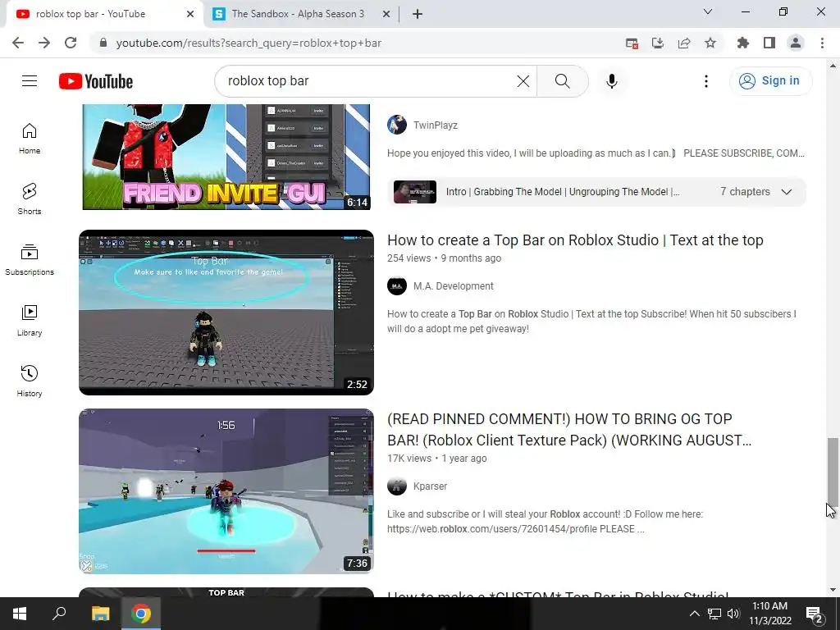
Task: Open Windows Start menu
Action: [20, 614]
